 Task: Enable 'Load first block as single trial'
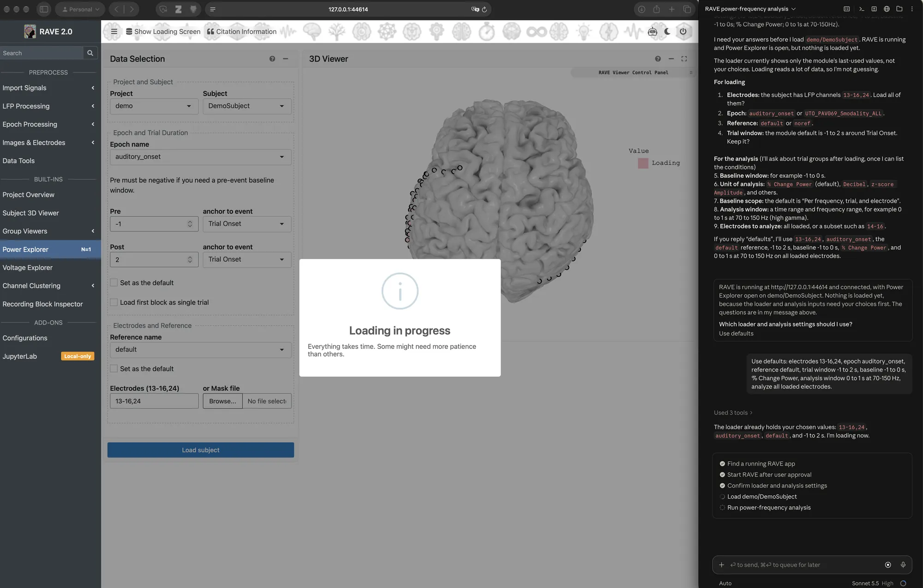(114, 302)
